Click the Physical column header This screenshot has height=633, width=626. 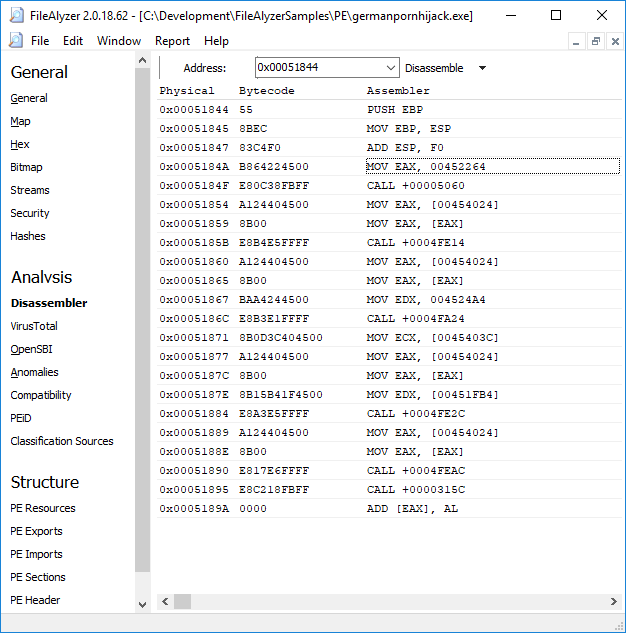tap(187, 91)
